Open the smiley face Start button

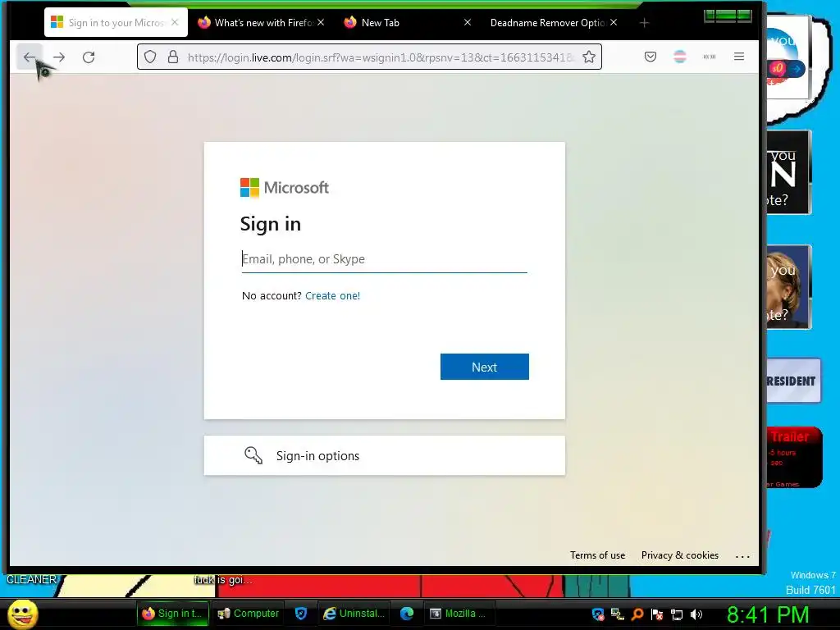pyautogui.click(x=22, y=614)
